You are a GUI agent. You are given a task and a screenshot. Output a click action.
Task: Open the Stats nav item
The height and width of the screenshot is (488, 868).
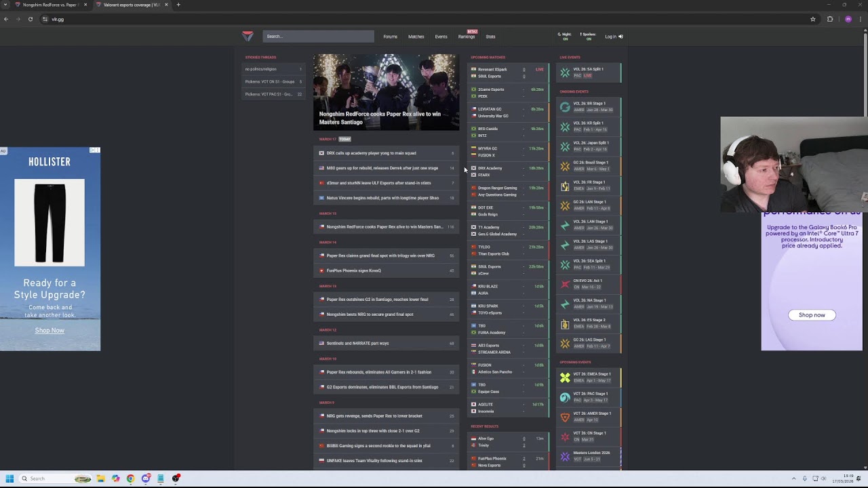pos(490,37)
